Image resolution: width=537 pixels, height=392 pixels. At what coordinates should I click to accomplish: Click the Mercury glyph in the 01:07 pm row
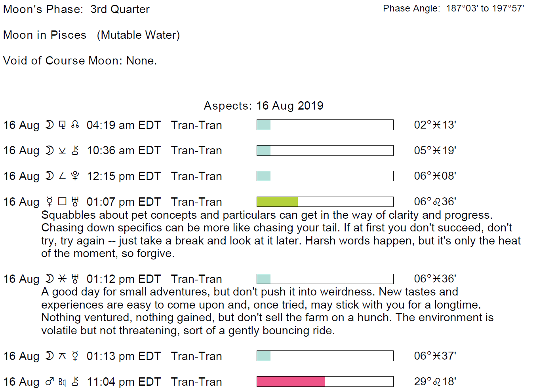click(50, 202)
